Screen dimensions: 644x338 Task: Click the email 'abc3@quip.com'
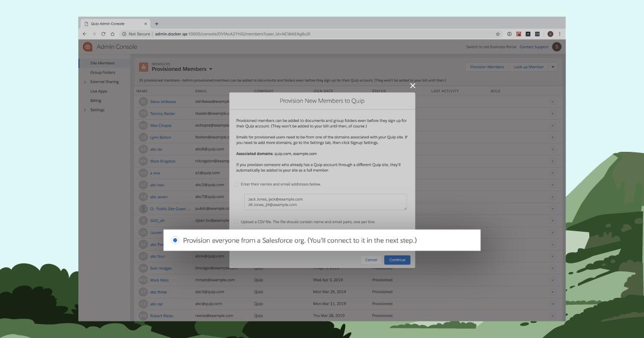click(x=209, y=292)
